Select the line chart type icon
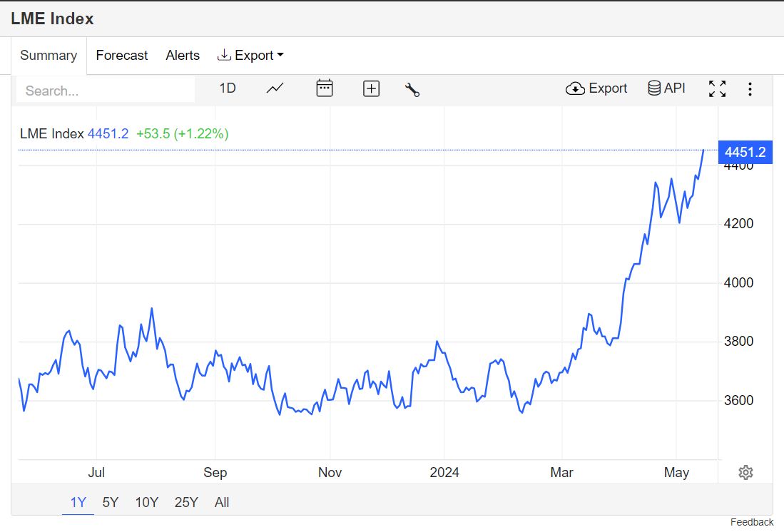 pyautogui.click(x=275, y=89)
